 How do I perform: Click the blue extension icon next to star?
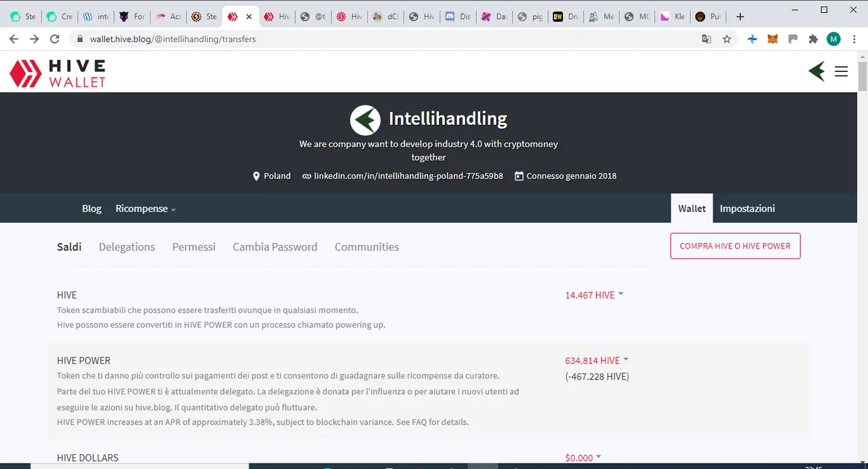point(752,39)
